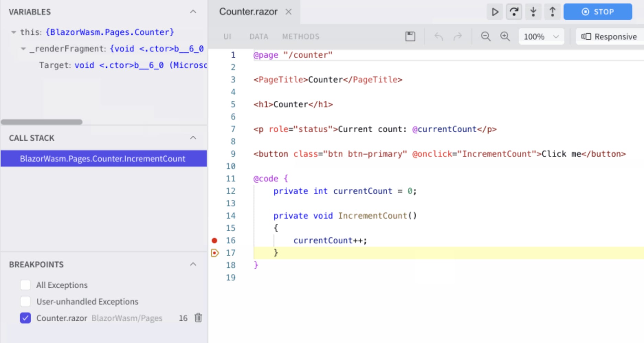The width and height of the screenshot is (644, 343).
Task: Uncheck the Counter.razor breakpoint checkbox
Action: [x=25, y=318]
